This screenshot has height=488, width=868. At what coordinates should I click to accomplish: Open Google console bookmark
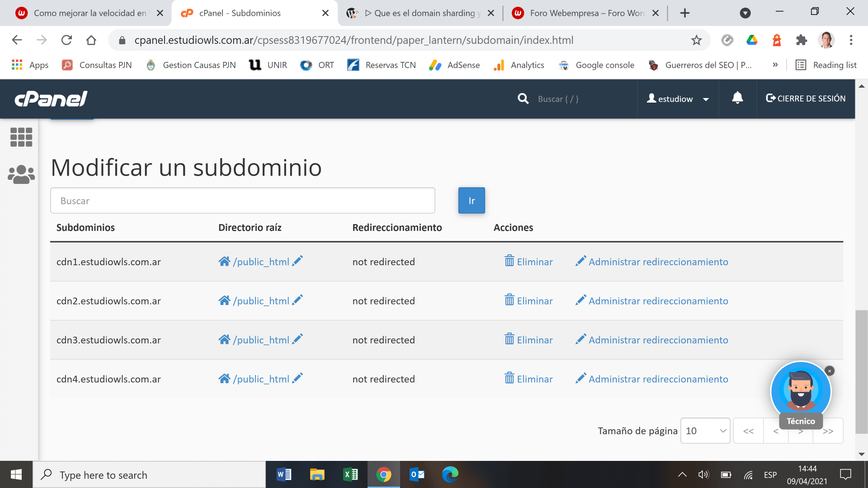coord(596,65)
